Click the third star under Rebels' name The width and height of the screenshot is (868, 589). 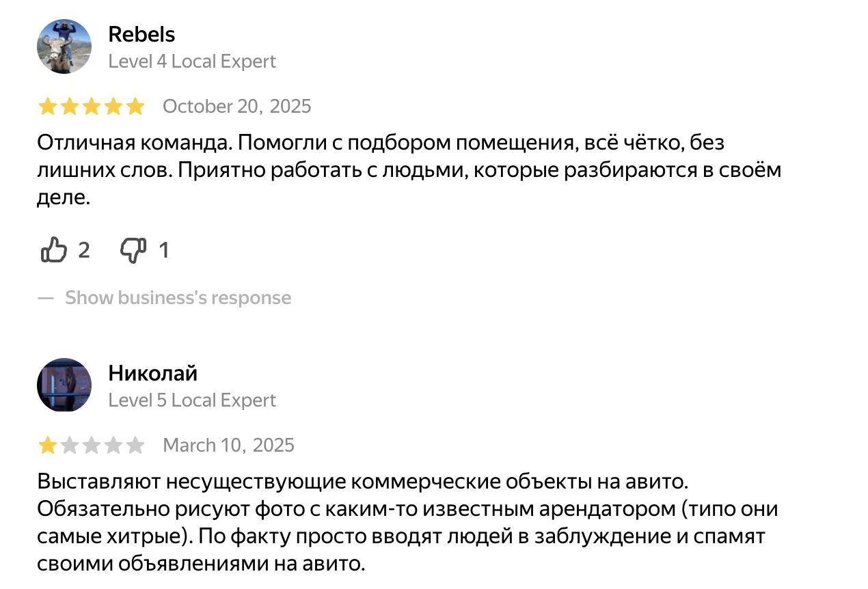click(92, 106)
